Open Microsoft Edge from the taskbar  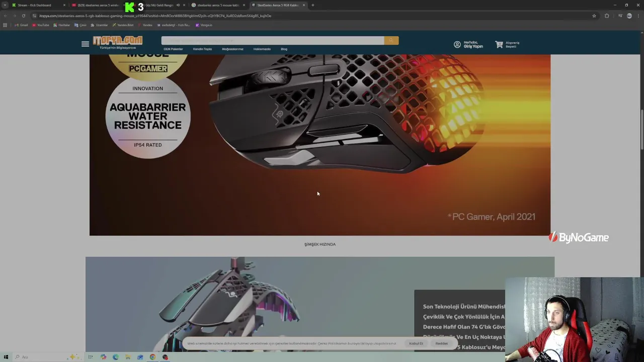[x=116, y=357]
